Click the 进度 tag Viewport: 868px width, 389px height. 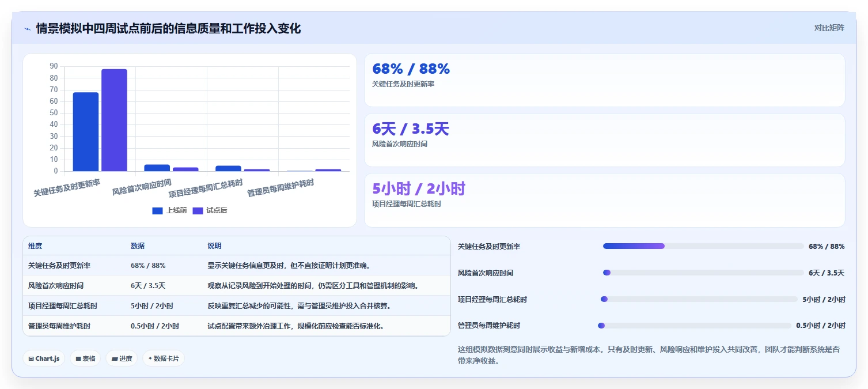tap(122, 358)
